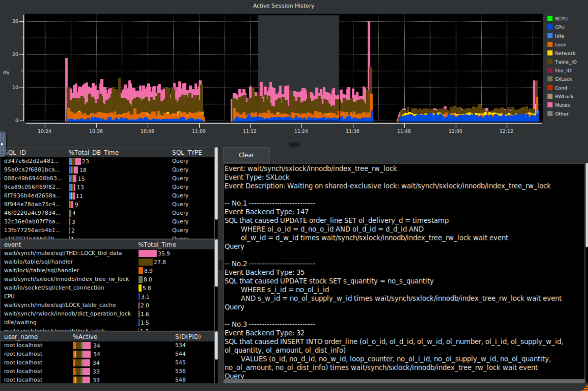Click the File_IO legend swatch
This screenshot has width=588, height=391.
[x=550, y=71]
